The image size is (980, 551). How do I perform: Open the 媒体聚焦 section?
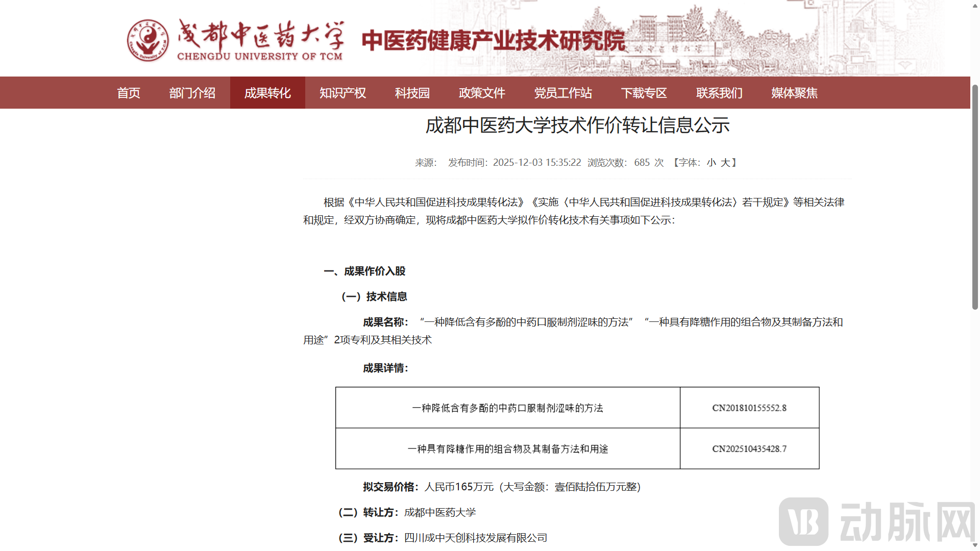click(794, 93)
